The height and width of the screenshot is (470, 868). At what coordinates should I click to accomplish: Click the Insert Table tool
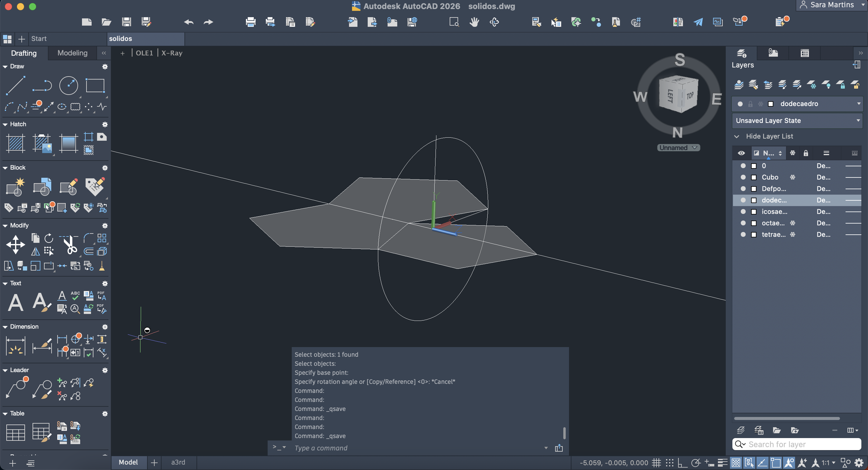coord(15,432)
